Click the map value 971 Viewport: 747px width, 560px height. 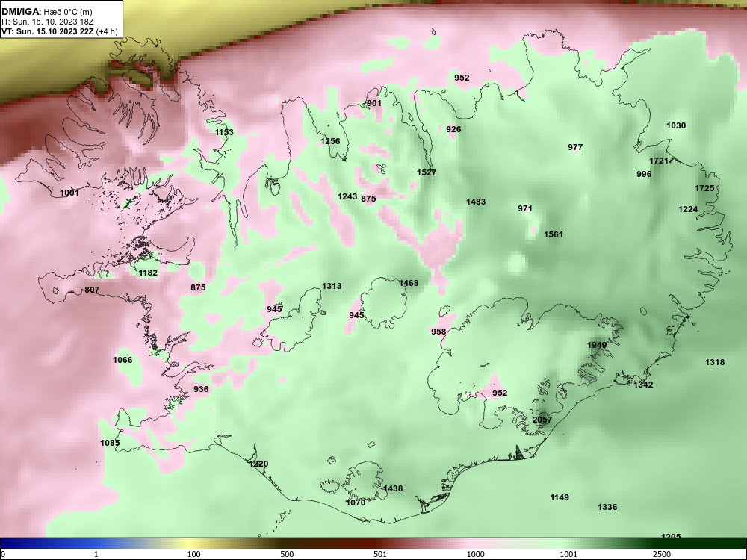[525, 208]
